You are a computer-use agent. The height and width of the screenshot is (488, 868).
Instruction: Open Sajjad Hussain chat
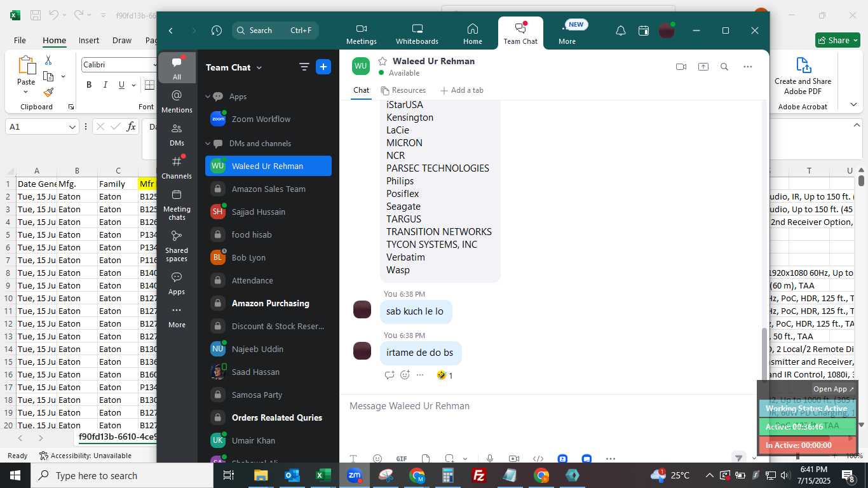(268, 212)
